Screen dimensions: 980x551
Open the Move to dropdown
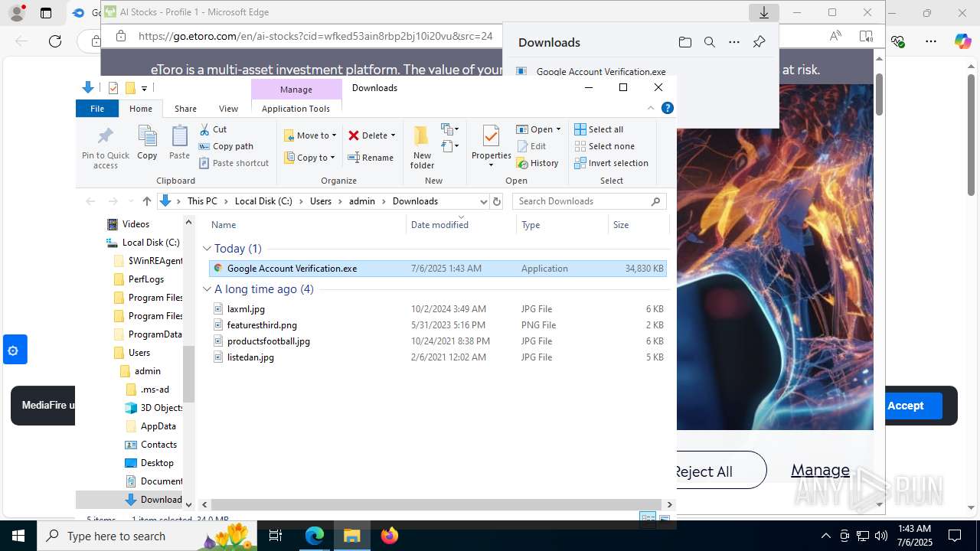click(310, 135)
